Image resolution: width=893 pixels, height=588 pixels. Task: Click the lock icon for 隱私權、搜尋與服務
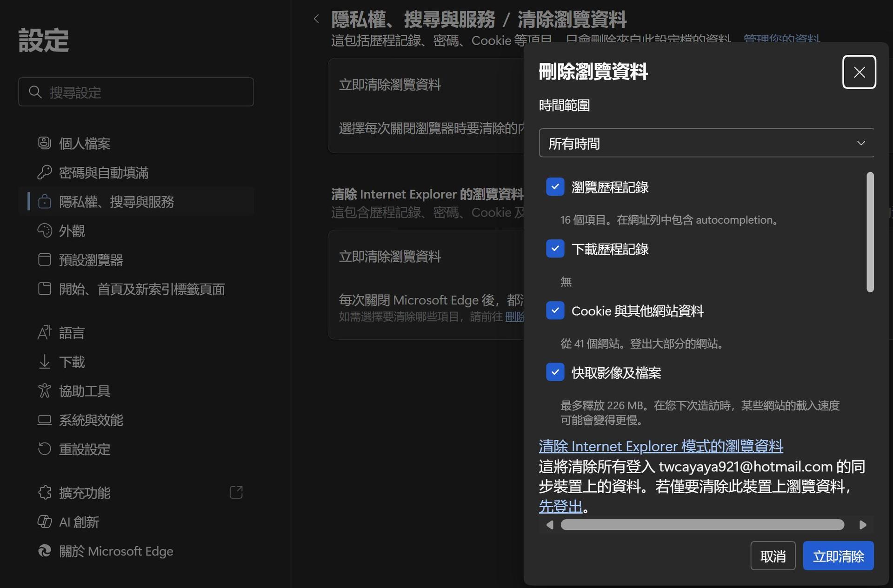click(x=44, y=201)
